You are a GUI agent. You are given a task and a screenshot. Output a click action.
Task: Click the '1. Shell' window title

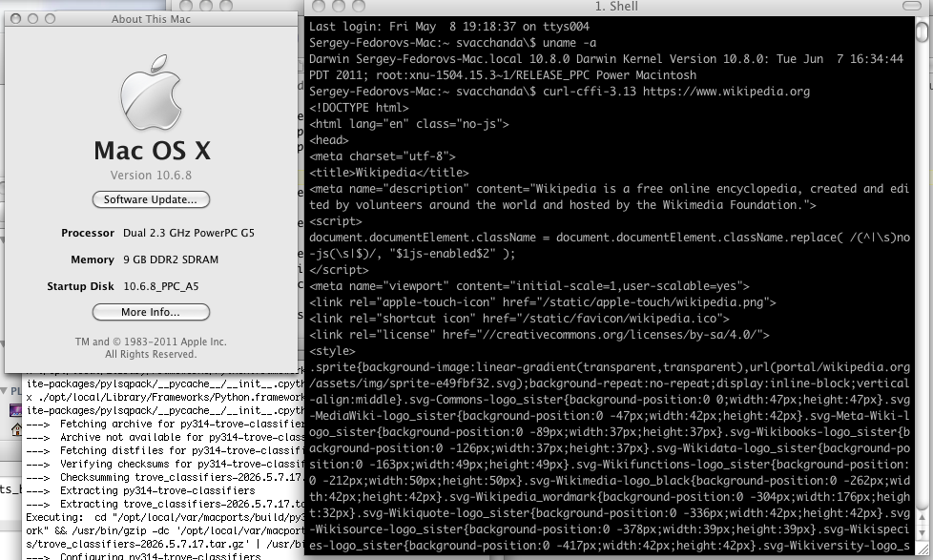point(616,6)
